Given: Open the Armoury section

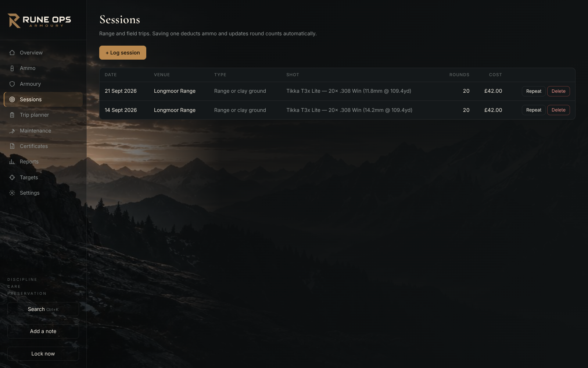Looking at the screenshot, I should [x=43, y=84].
